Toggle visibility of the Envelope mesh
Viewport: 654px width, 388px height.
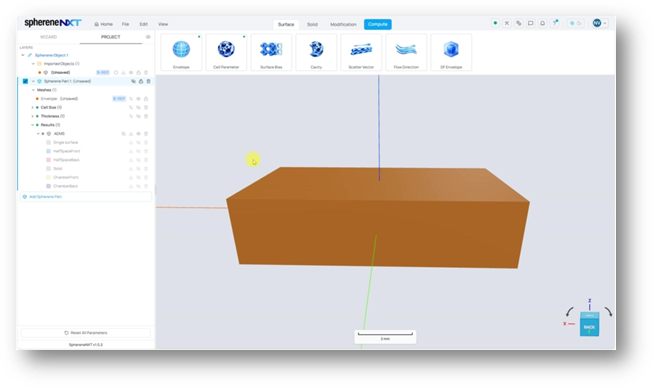coord(138,99)
